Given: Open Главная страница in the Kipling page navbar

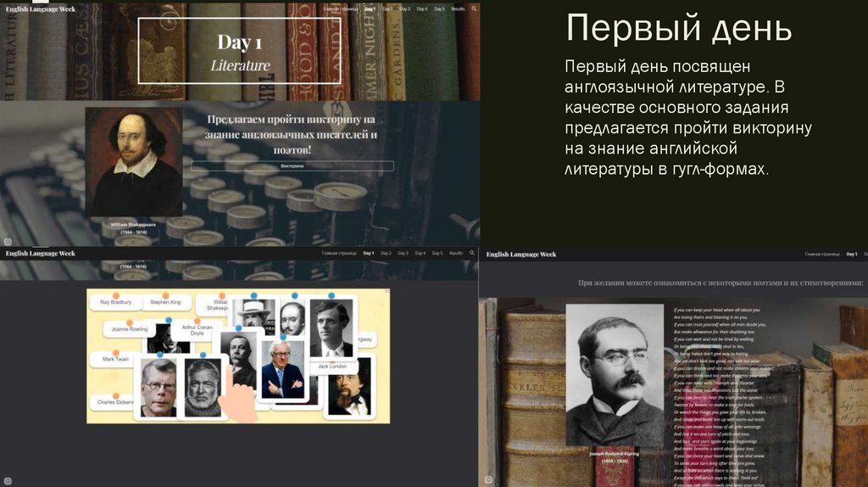Looking at the screenshot, I should 822,255.
